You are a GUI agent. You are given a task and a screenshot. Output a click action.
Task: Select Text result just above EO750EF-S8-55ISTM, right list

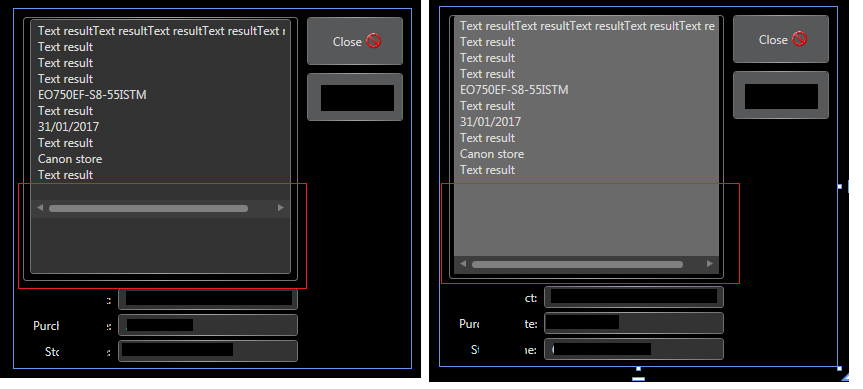[x=488, y=74]
